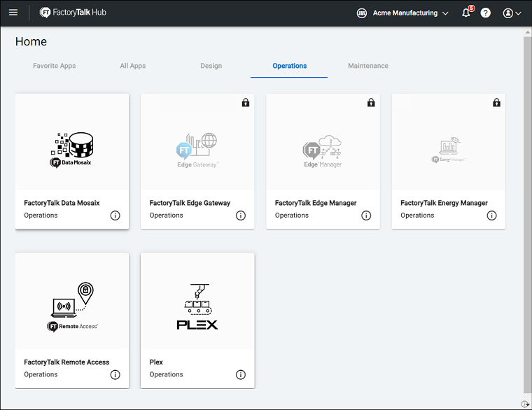Click lock icon on Energy Manager card
Screen dimensions: 532x410
coord(497,102)
